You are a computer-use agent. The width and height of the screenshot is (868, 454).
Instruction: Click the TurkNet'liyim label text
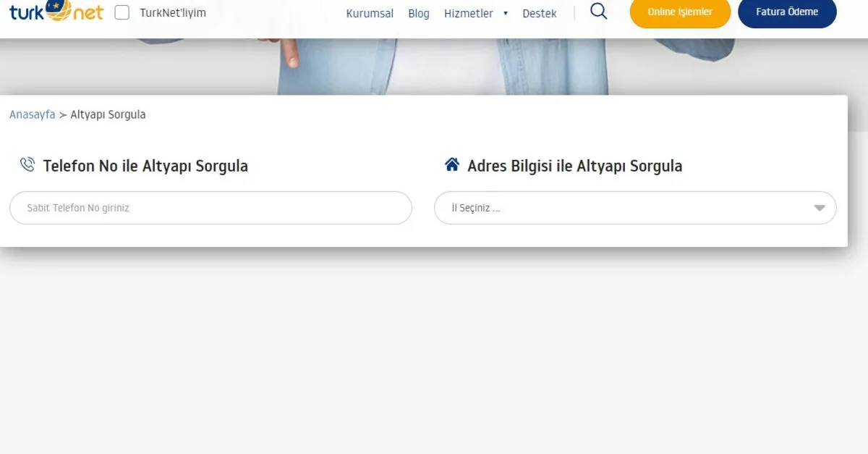click(173, 13)
